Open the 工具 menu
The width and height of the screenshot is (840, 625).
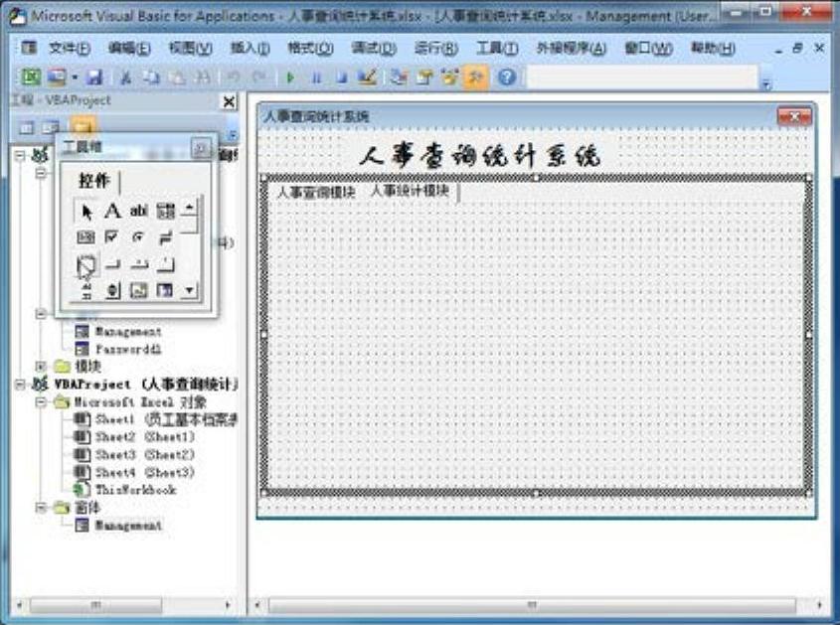click(x=497, y=49)
